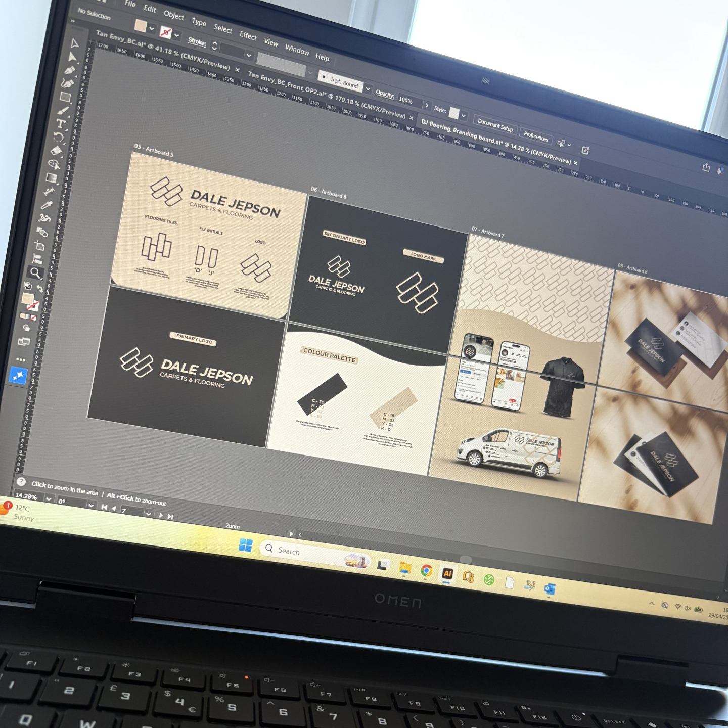Screen dimensions: 728x728
Task: Open the Share document icon
Action: pyautogui.click(x=706, y=167)
